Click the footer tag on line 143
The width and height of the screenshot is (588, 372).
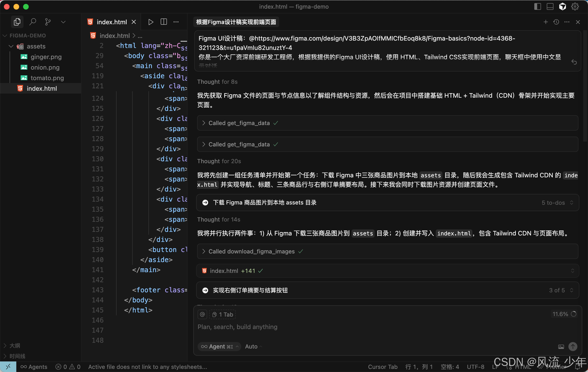pyautogui.click(x=148, y=290)
